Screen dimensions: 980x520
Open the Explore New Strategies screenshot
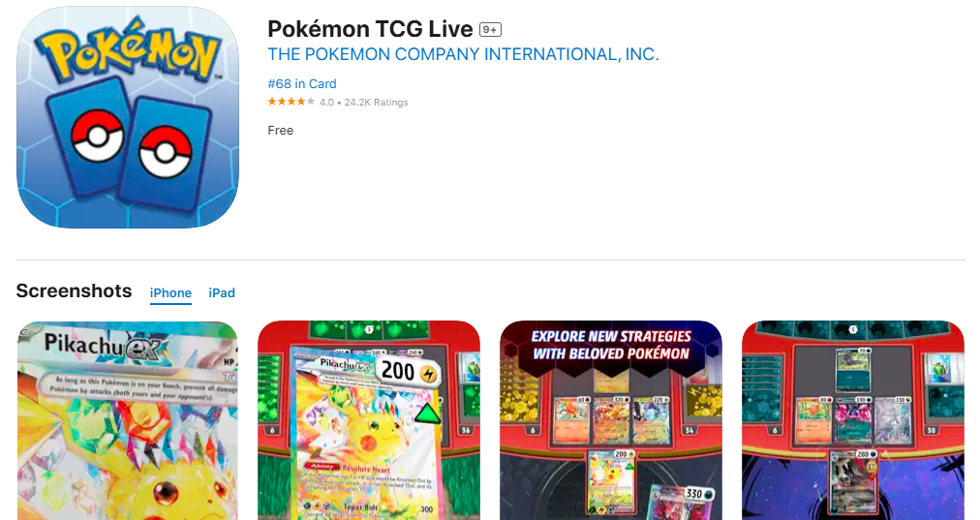click(611, 420)
